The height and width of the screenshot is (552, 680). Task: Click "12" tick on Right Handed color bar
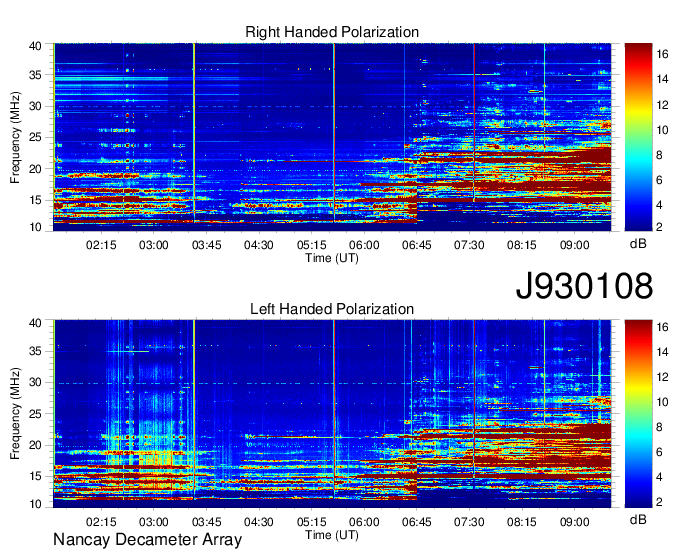pos(662,105)
